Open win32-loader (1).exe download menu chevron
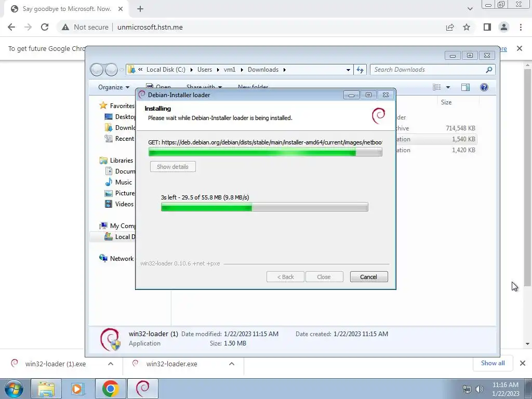 coord(111,364)
